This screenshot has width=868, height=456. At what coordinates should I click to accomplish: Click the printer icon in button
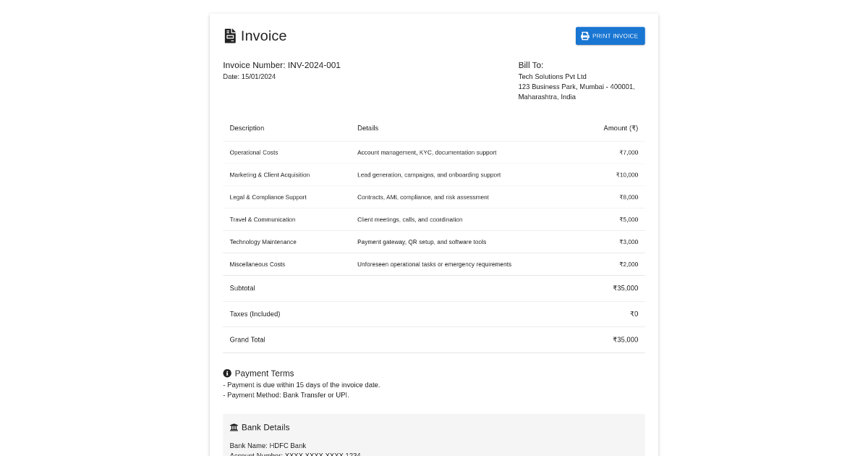pos(585,36)
